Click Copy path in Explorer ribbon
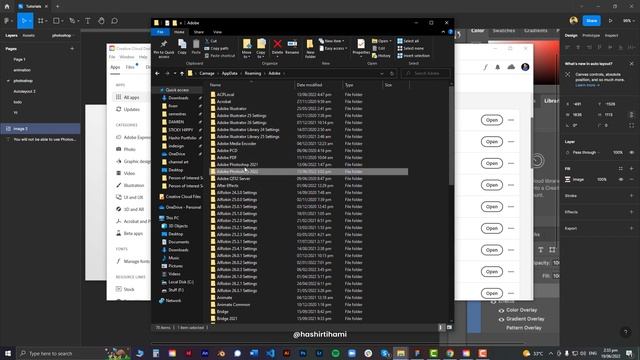Image resolution: width=640 pixels, height=360 pixels. 217,48
